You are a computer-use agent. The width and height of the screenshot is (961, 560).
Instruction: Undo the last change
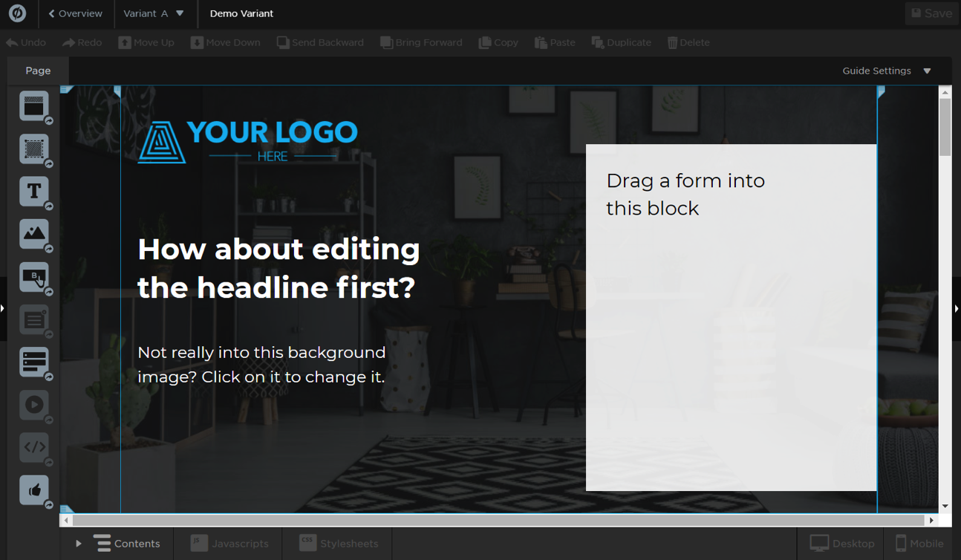pos(26,42)
